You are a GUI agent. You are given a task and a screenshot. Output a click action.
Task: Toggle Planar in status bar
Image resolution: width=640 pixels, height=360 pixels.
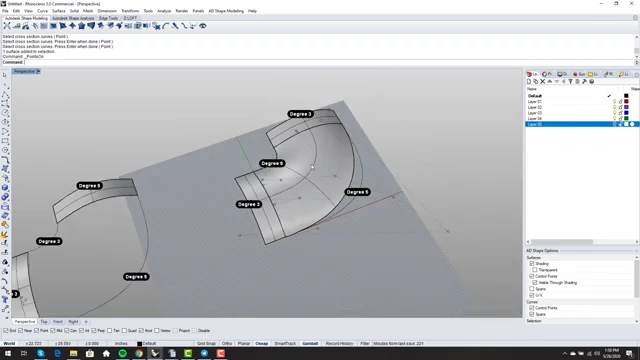point(244,344)
